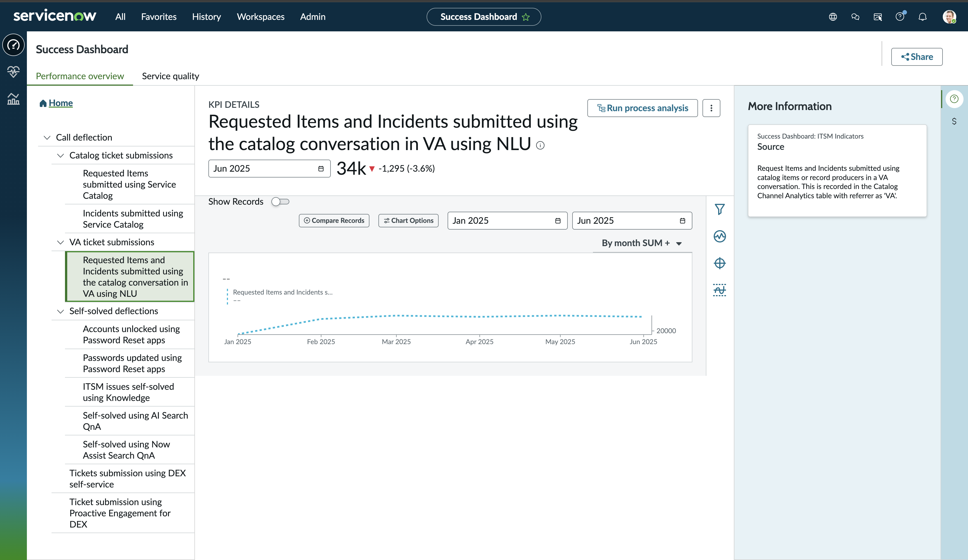Click the home icon beside Home link
Image resolution: width=968 pixels, height=560 pixels.
click(43, 103)
